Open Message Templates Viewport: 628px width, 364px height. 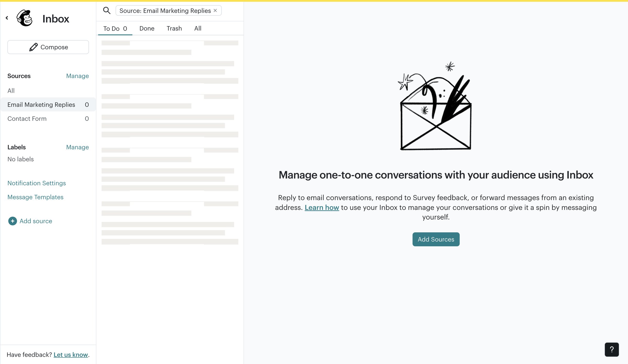[x=35, y=197]
